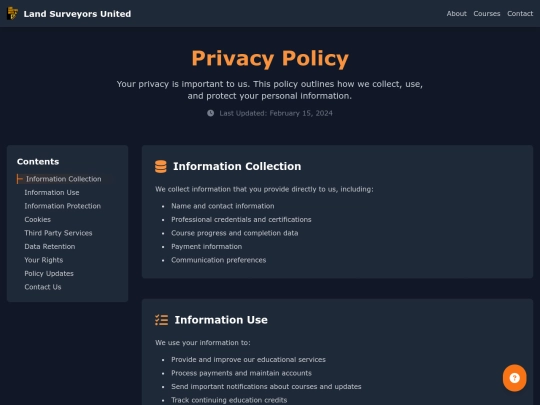Select Contact Us in the Contents sidebar
This screenshot has height=405, width=540.
(x=43, y=287)
